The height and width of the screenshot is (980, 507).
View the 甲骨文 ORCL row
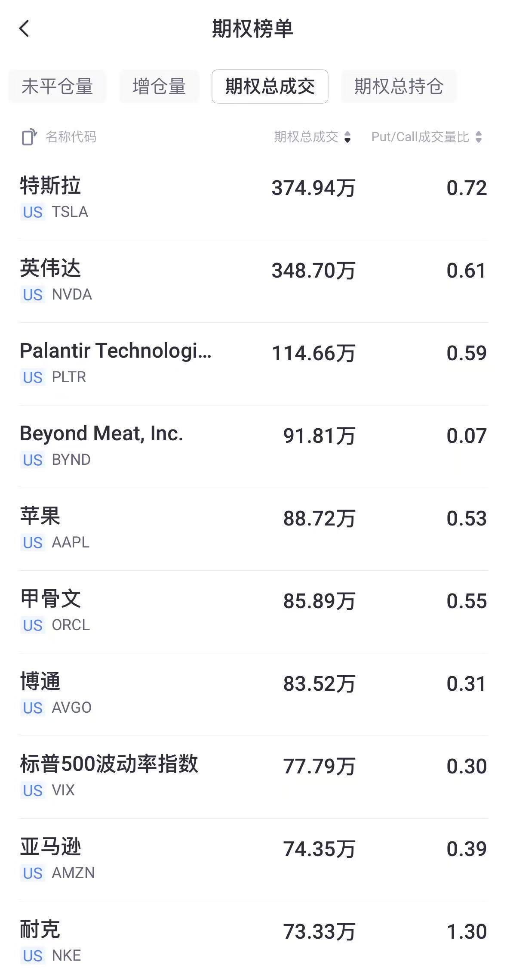pyautogui.click(x=253, y=612)
